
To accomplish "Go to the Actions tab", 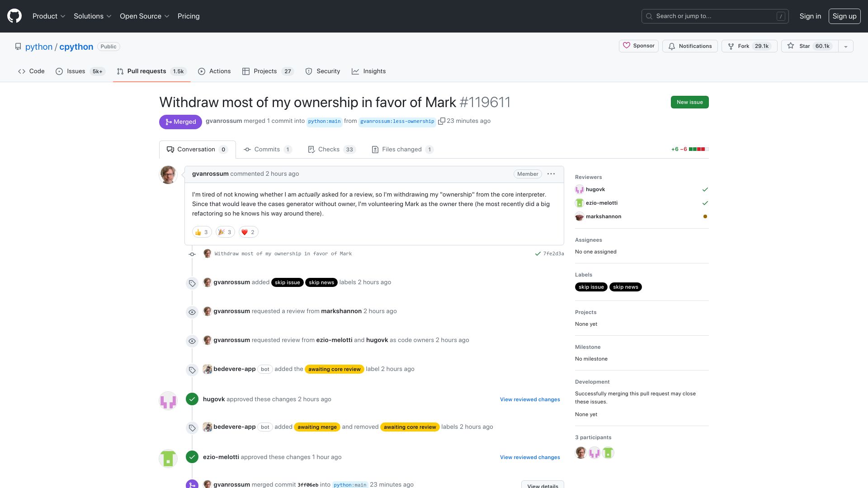I will (214, 71).
